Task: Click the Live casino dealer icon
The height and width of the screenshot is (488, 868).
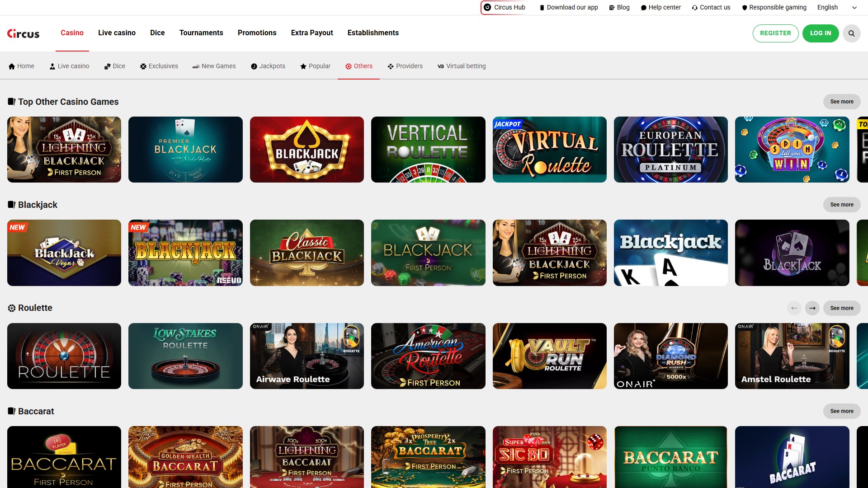Action: point(52,66)
